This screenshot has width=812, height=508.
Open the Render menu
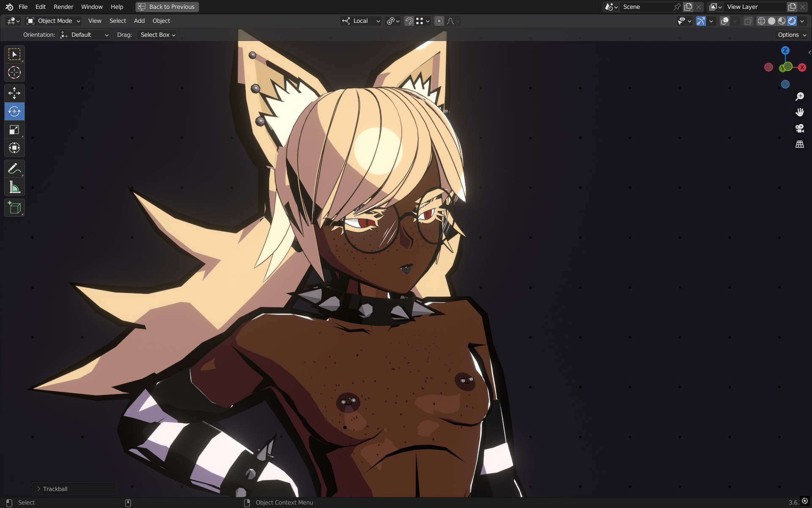[63, 7]
